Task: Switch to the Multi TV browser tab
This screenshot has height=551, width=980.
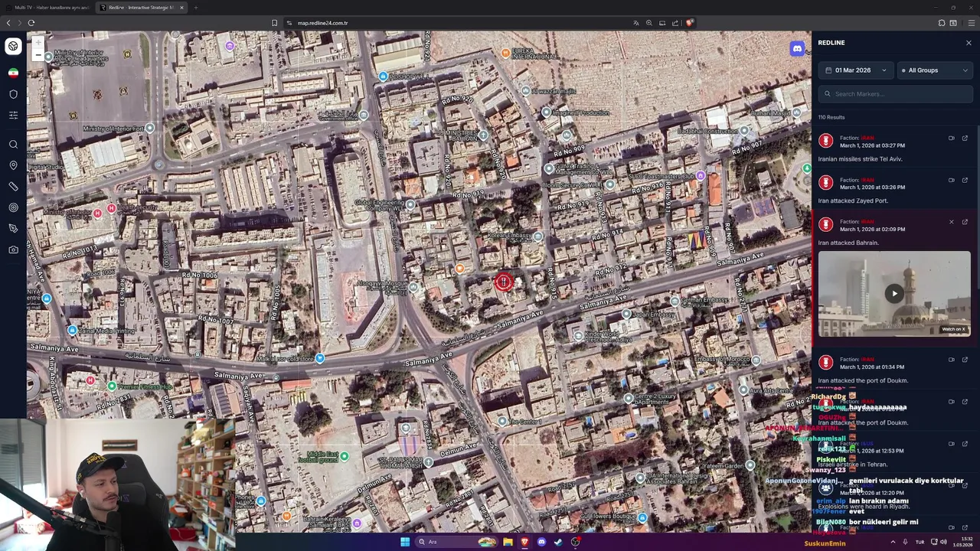Action: click(47, 8)
